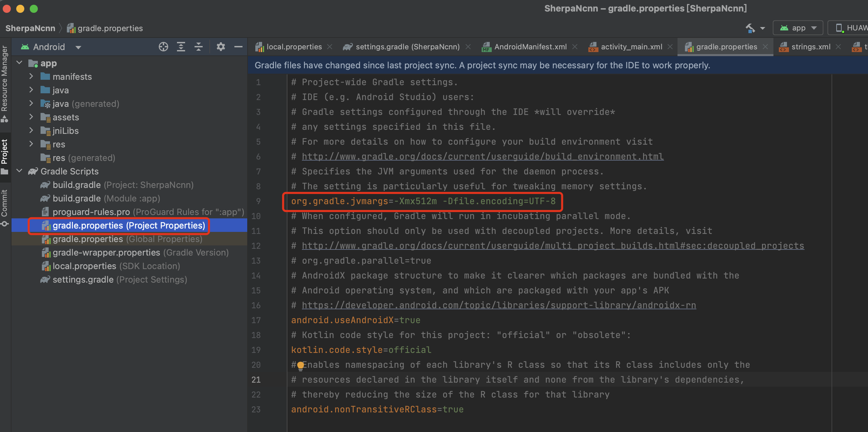Switch to AndroidManifest.xml tab
The width and height of the screenshot is (868, 432).
point(530,47)
